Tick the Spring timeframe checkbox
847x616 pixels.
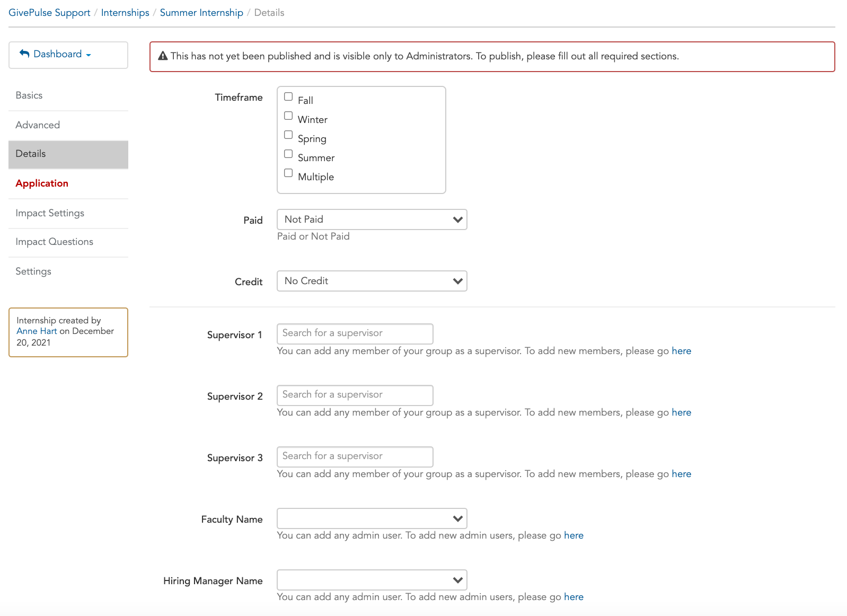288,135
